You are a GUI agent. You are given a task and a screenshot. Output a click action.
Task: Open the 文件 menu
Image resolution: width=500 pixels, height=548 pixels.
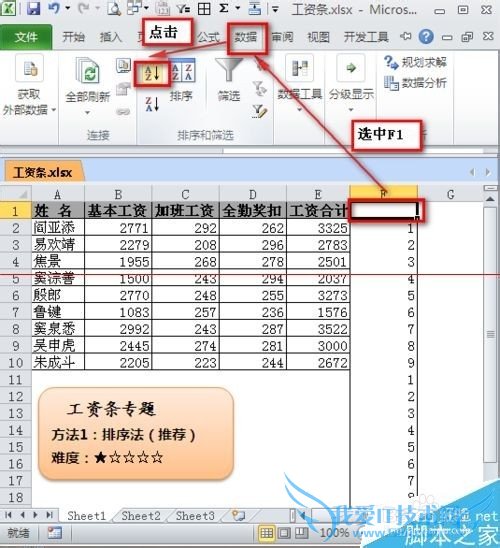pyautogui.click(x=26, y=37)
